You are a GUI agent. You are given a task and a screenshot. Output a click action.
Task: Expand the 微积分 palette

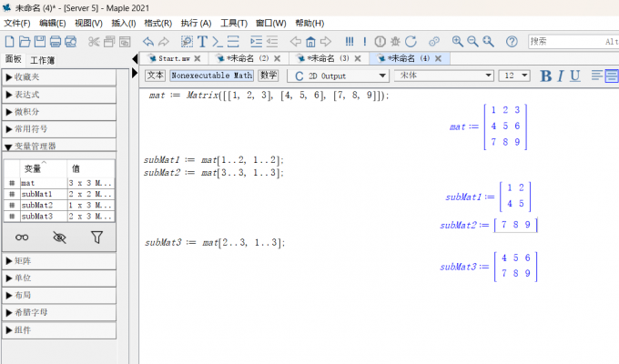coord(58,111)
